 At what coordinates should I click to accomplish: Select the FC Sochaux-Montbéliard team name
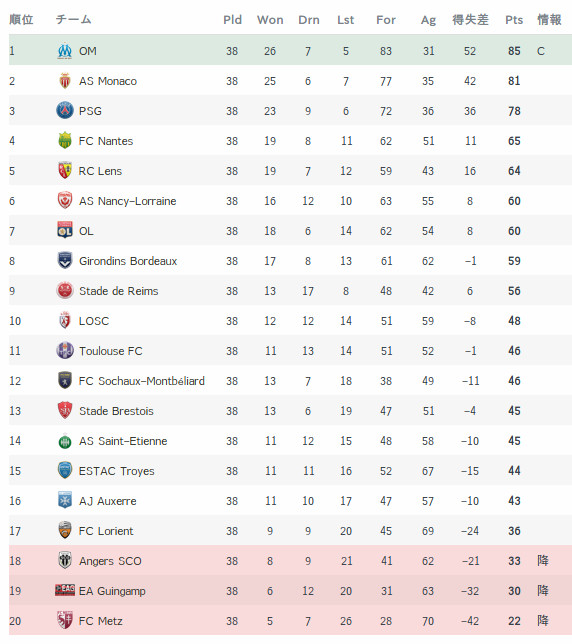142,381
